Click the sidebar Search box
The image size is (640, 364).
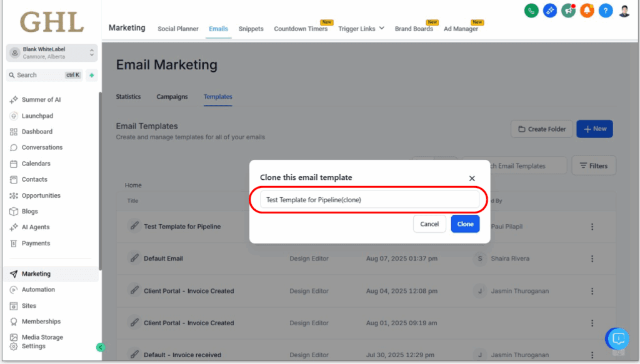(45, 75)
